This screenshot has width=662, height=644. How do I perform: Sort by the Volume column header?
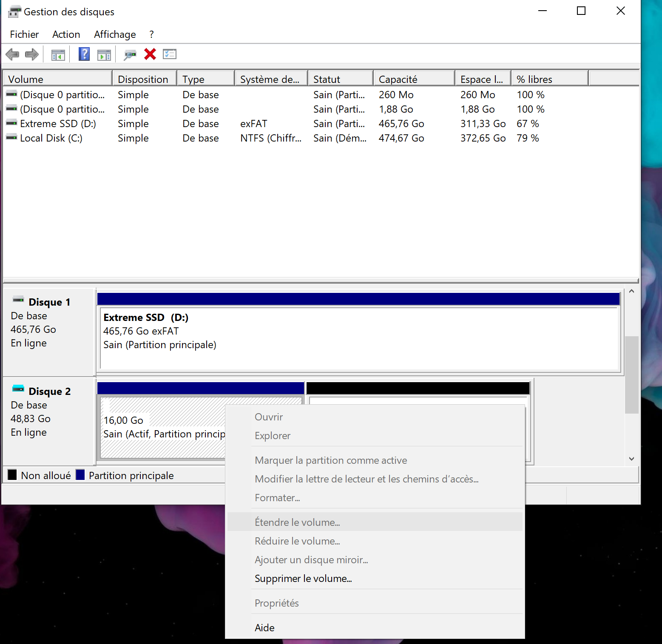[x=58, y=79]
